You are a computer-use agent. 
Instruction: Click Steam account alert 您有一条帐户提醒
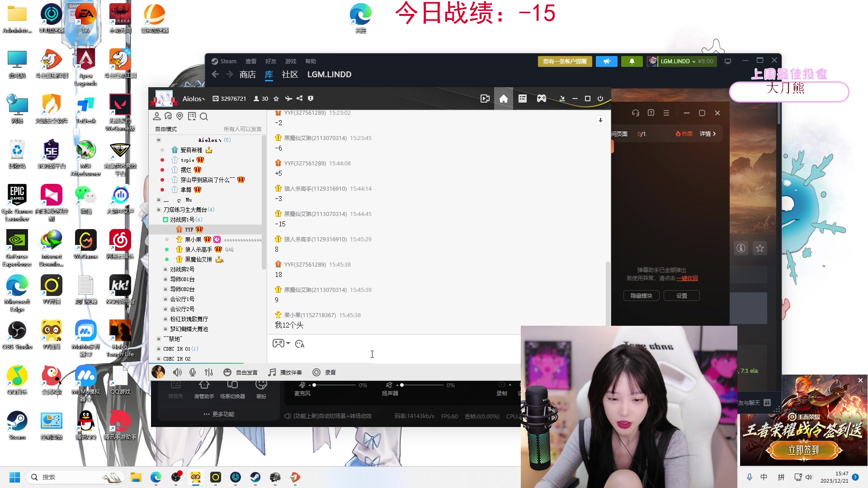click(x=565, y=61)
